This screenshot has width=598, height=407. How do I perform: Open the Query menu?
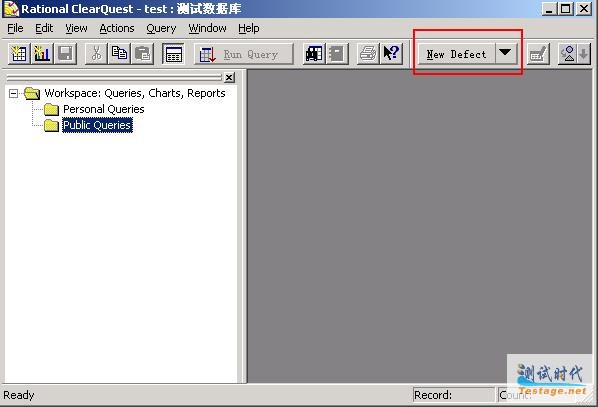pos(161,29)
